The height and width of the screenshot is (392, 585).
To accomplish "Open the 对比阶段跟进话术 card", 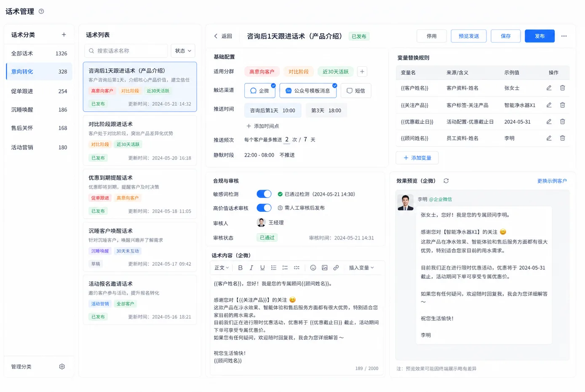I will tap(140, 141).
